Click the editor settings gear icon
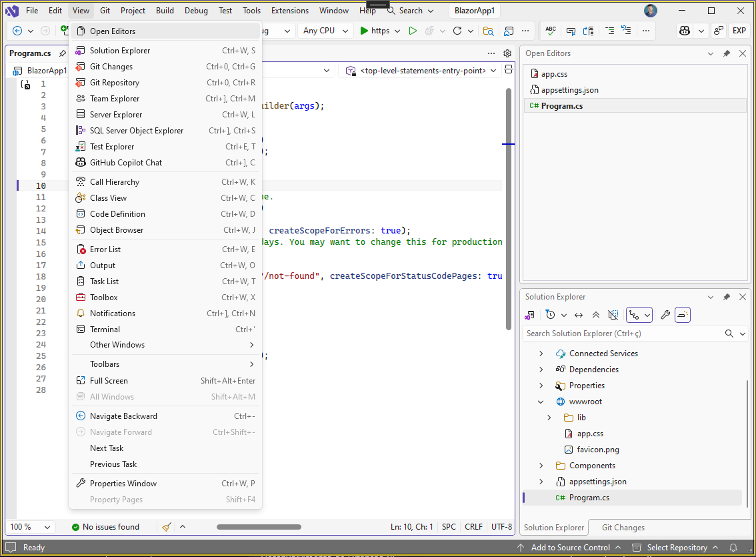This screenshot has width=756, height=557. click(507, 53)
